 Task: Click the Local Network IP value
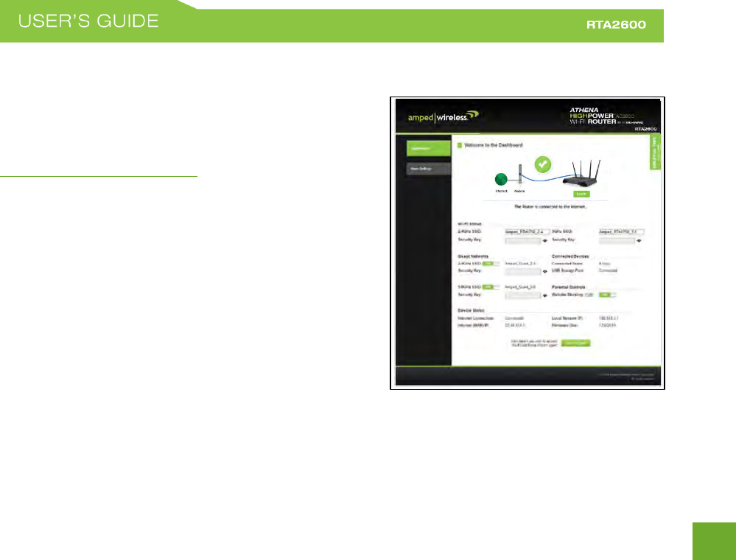(x=609, y=318)
